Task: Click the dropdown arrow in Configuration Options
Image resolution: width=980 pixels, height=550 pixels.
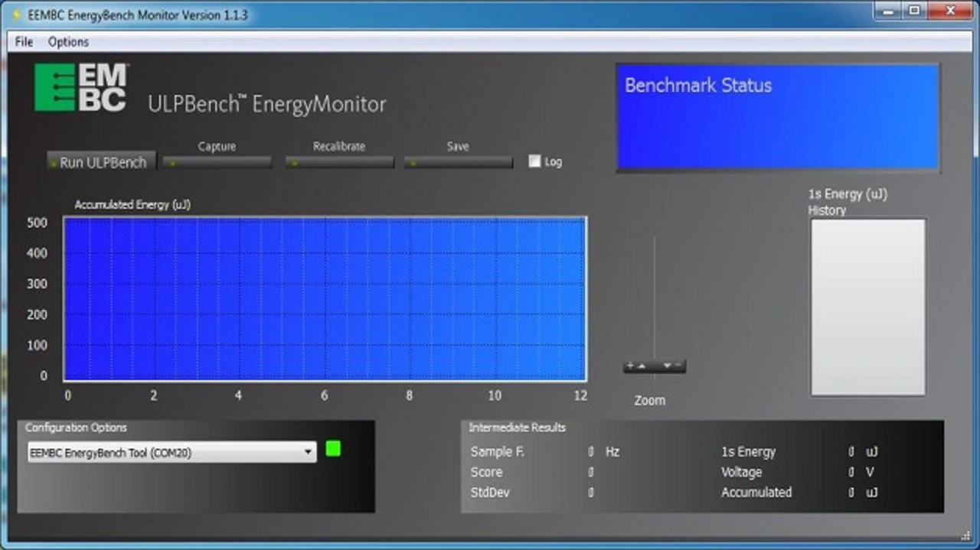Action: 308,453
